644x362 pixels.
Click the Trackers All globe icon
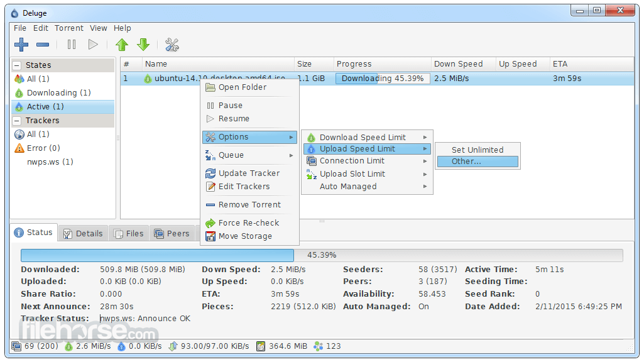tap(19, 134)
